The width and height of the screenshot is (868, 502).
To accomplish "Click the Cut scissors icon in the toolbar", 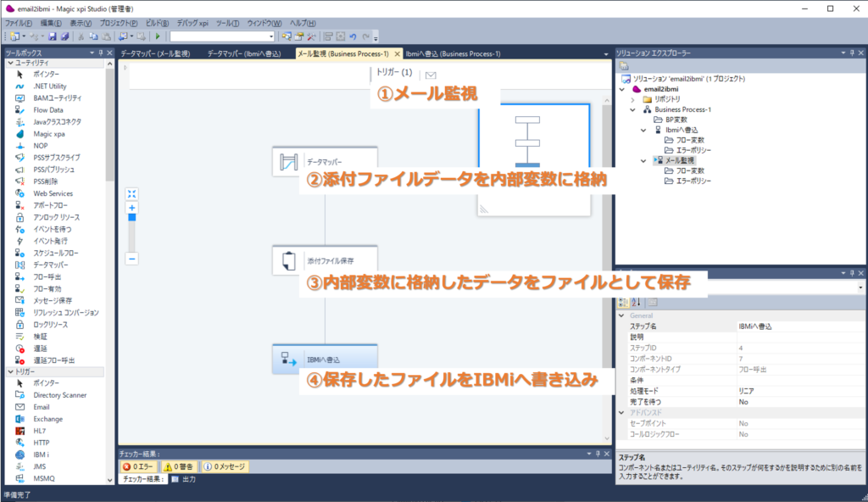I will click(81, 36).
